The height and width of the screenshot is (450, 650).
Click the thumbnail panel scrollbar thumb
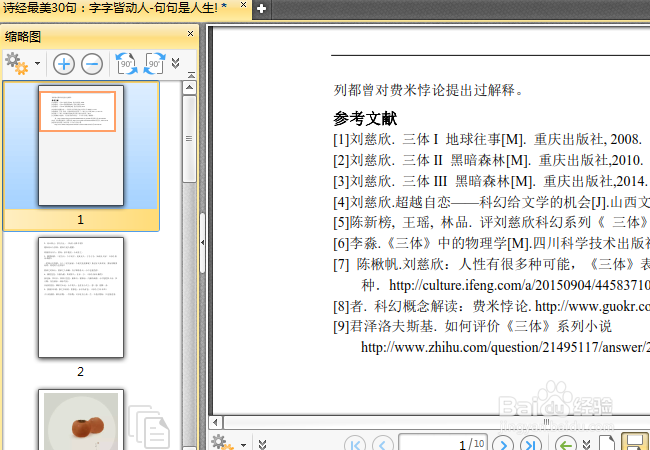pos(189,139)
